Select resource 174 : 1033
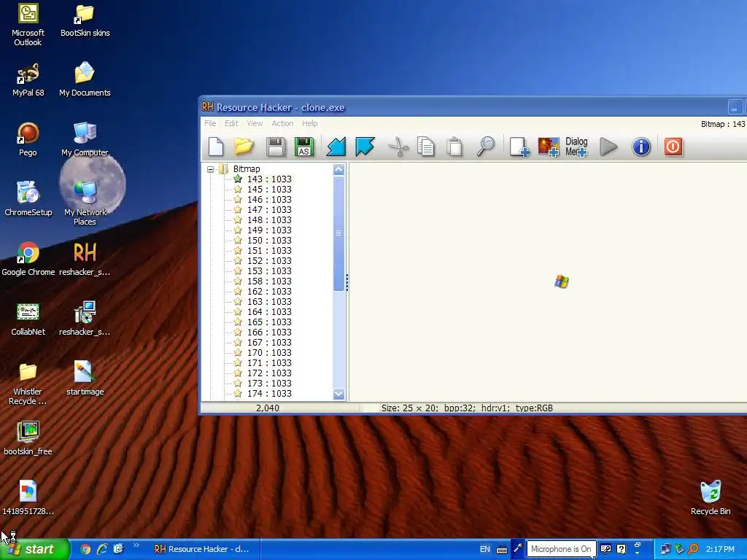This screenshot has height=560, width=747. (x=269, y=394)
